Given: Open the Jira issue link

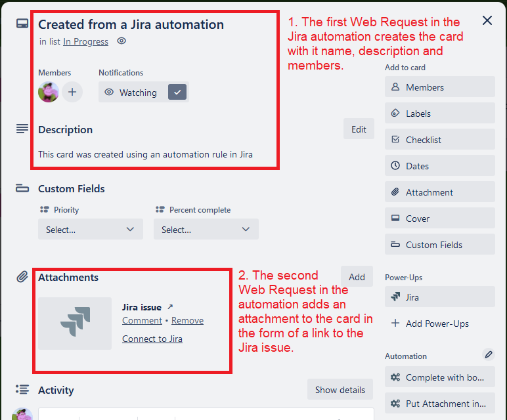Looking at the screenshot, I should 142,307.
